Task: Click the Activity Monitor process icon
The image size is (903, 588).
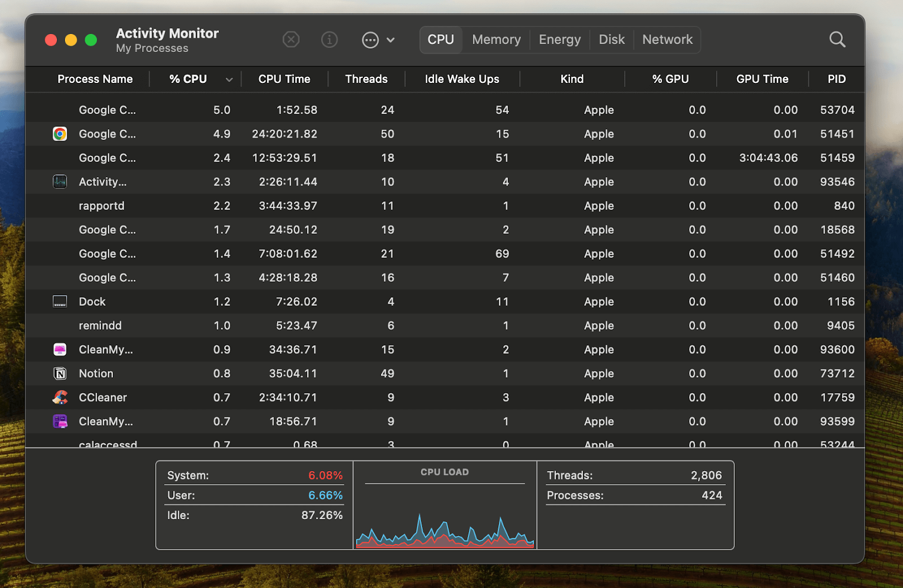Action: tap(60, 182)
